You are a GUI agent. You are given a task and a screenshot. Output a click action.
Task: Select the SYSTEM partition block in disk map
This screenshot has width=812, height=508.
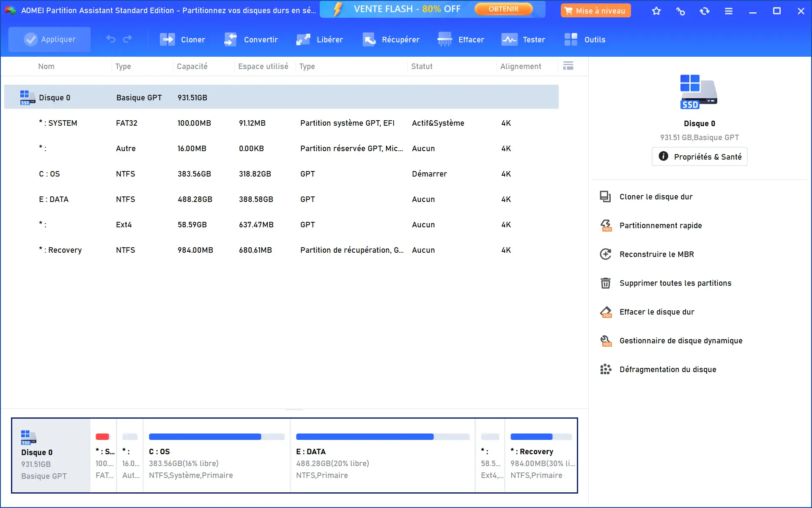(x=104, y=456)
